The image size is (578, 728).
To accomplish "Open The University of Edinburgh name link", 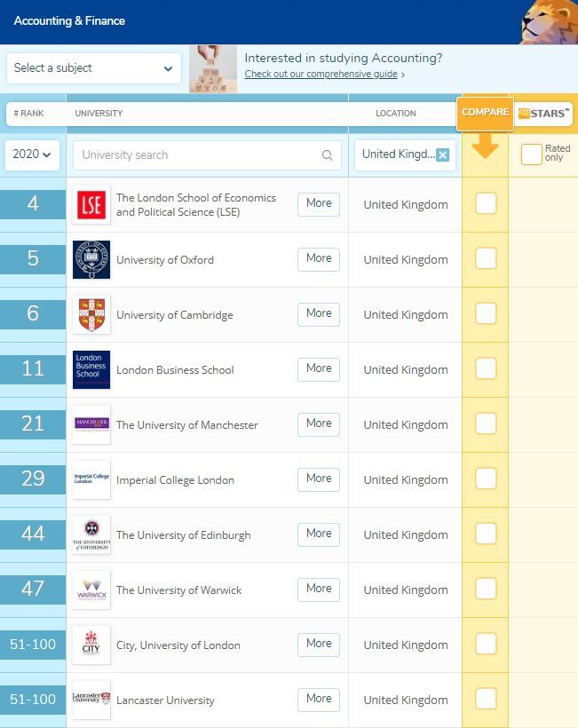I will pos(184,534).
